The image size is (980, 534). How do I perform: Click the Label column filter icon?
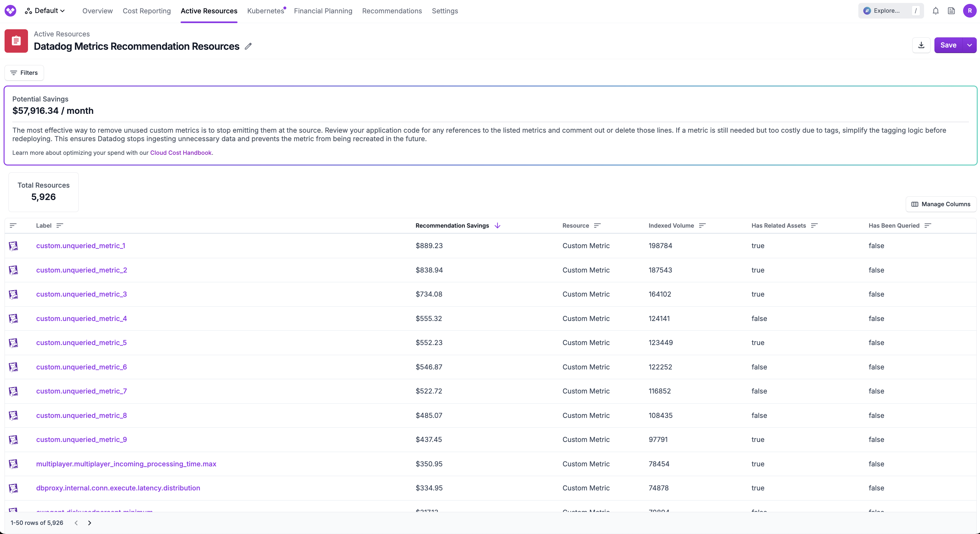coord(59,226)
